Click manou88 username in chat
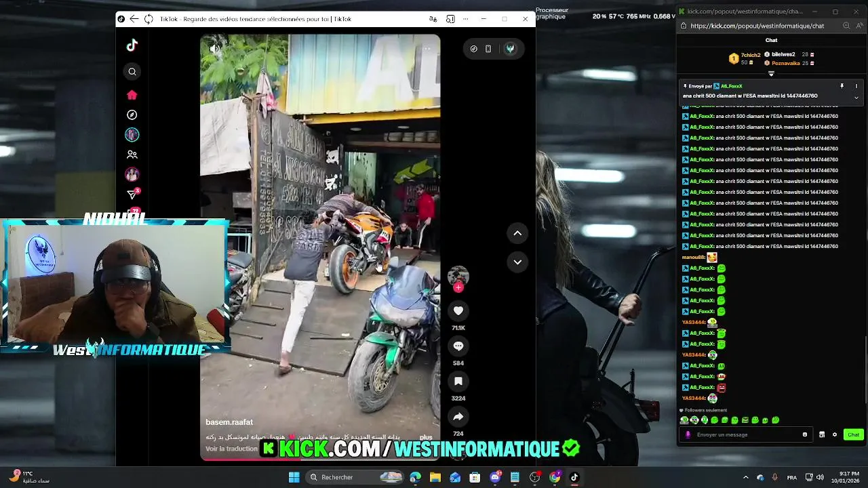The width and height of the screenshot is (868, 488). click(693, 258)
